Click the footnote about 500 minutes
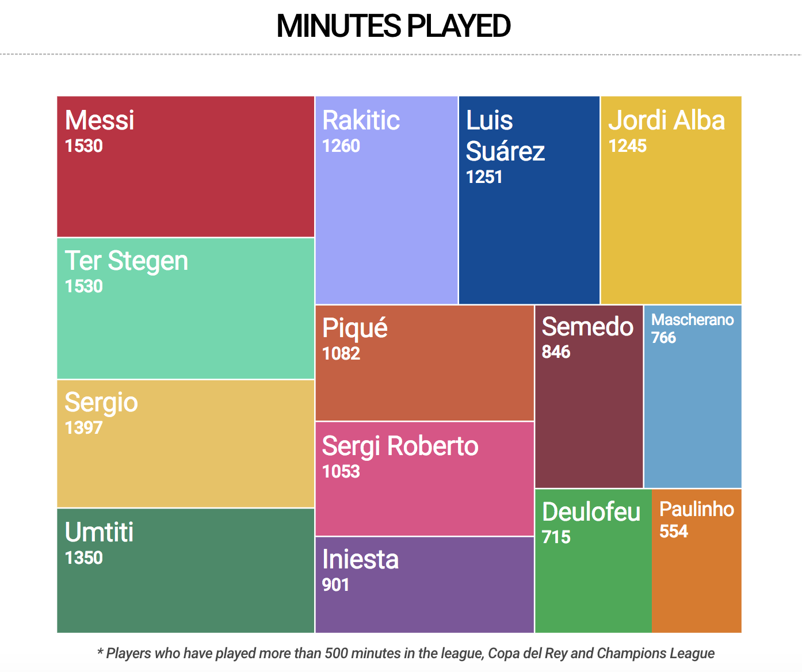Viewport: 802px width, 672px height. pos(406,653)
